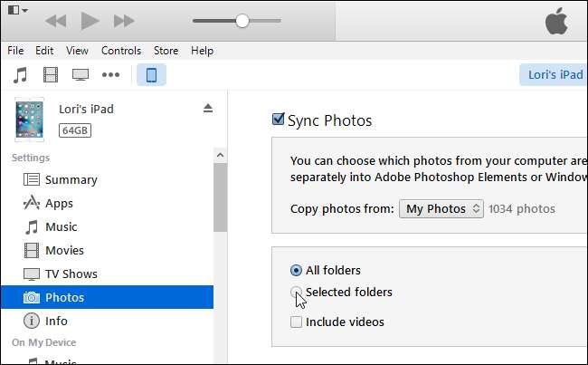Adjust the volume slider knob
This screenshot has height=365, width=588.
tap(242, 20)
